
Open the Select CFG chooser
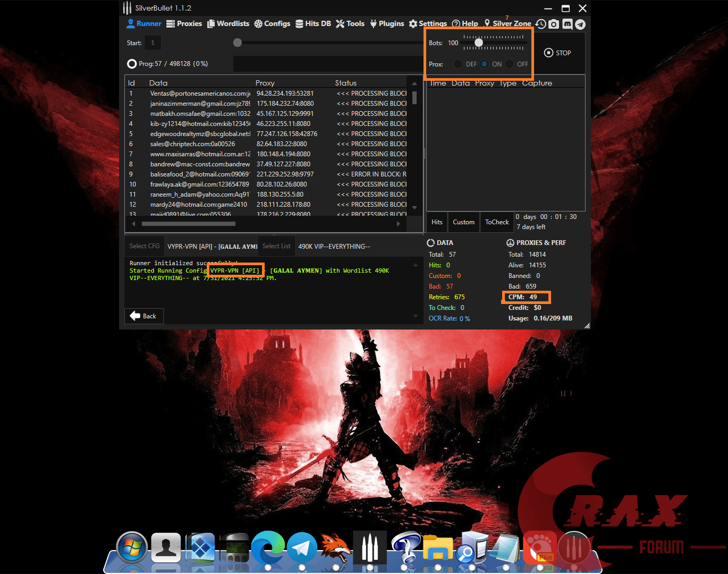145,246
